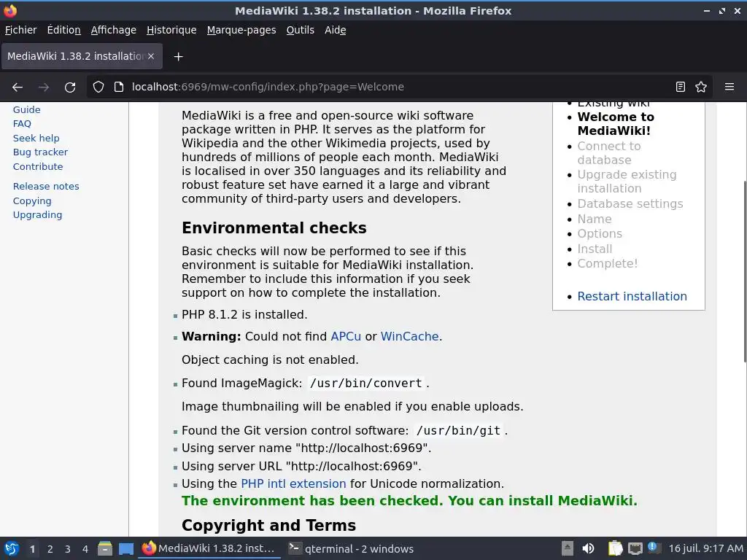The width and height of the screenshot is (747, 560).
Task: Open the Bug tracker link
Action: click(x=41, y=152)
